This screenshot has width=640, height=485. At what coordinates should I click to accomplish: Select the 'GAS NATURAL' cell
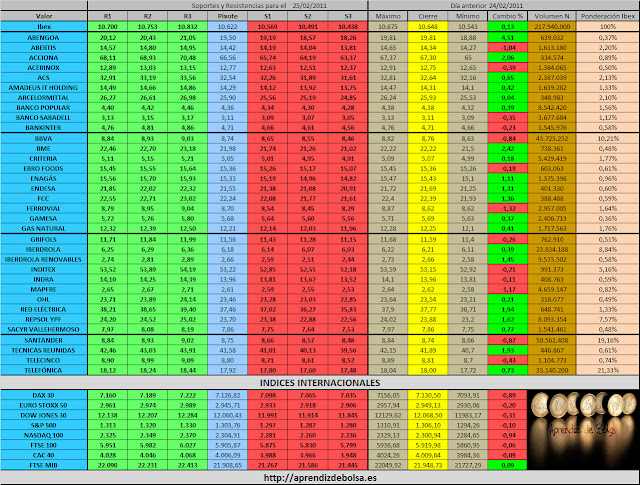pyautogui.click(x=44, y=229)
